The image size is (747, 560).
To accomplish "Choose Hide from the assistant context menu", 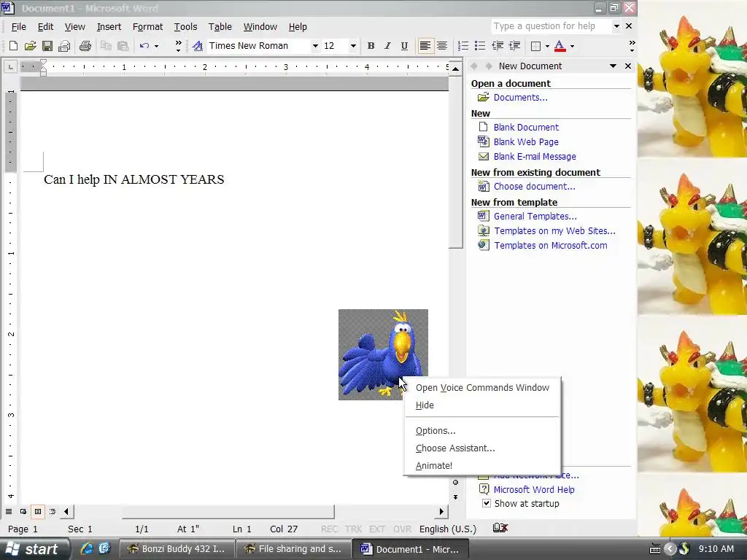I will click(482, 405).
